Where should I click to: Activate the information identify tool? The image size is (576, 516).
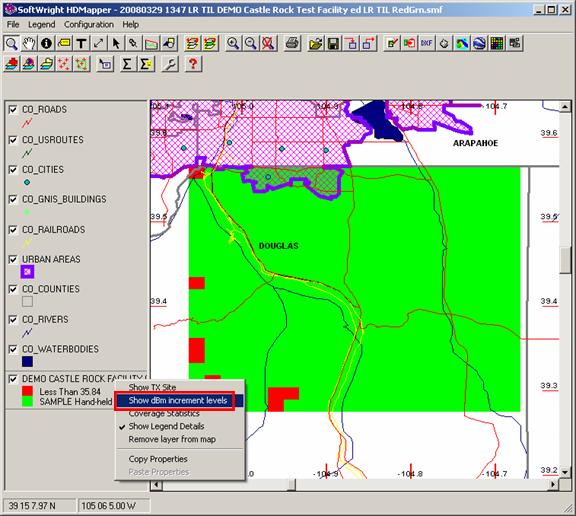(x=46, y=43)
